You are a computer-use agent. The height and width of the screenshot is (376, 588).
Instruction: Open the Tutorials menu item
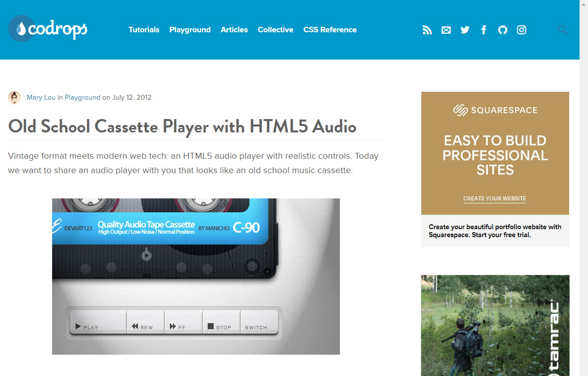[144, 30]
